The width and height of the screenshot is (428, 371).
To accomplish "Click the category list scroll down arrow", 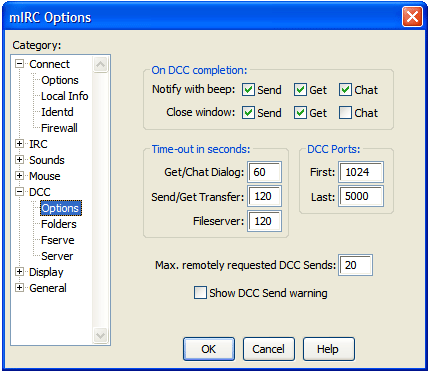I will point(101,335).
